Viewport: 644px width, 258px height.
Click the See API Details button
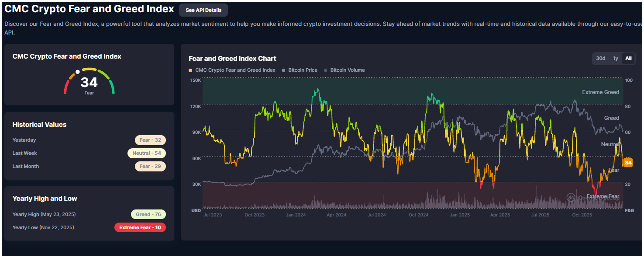(203, 10)
